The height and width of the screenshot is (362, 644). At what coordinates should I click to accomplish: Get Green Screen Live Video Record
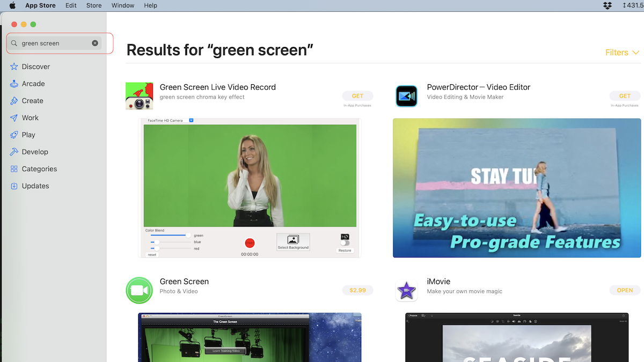pyautogui.click(x=357, y=96)
